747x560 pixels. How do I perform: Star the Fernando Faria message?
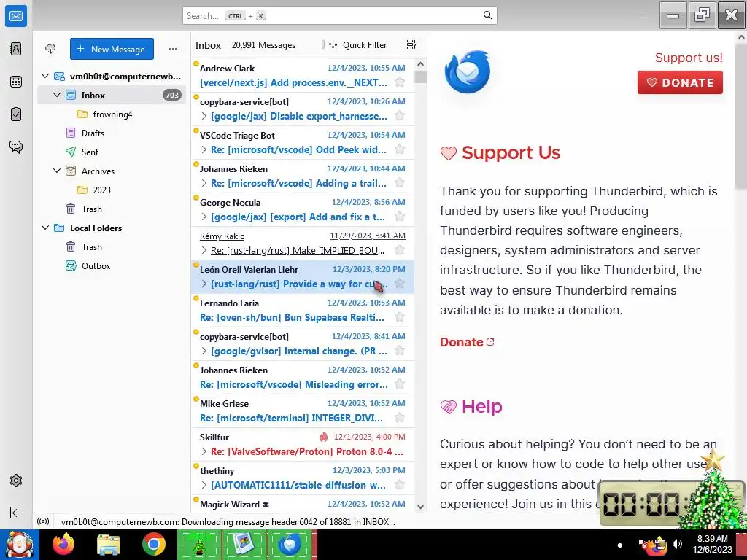coord(400,317)
